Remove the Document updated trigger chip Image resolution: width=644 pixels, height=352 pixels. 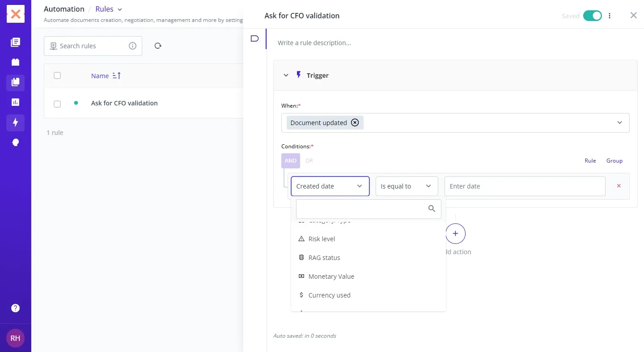(355, 123)
